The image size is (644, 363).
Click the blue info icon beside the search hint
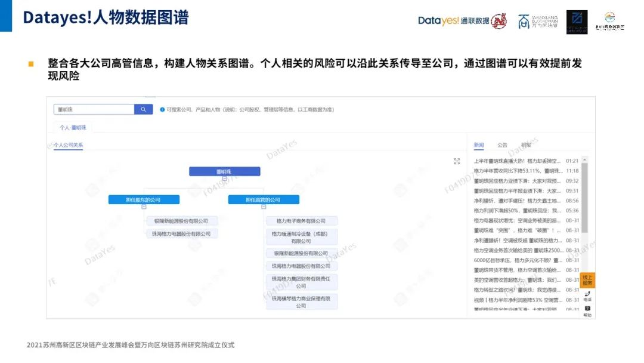pos(162,110)
